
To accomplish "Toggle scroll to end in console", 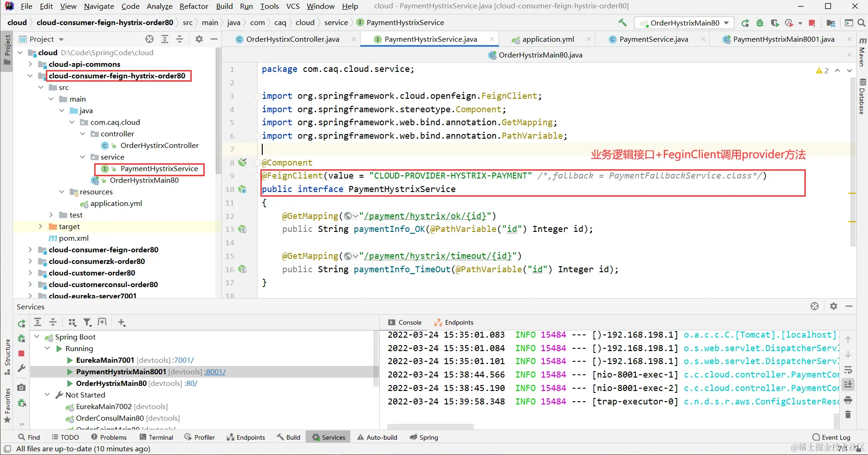I will [x=848, y=385].
